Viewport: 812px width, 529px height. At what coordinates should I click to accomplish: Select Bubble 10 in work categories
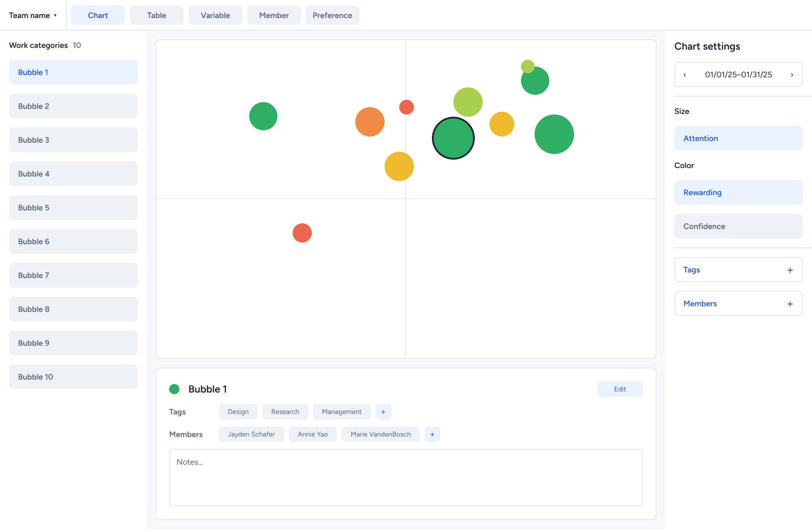coord(73,377)
